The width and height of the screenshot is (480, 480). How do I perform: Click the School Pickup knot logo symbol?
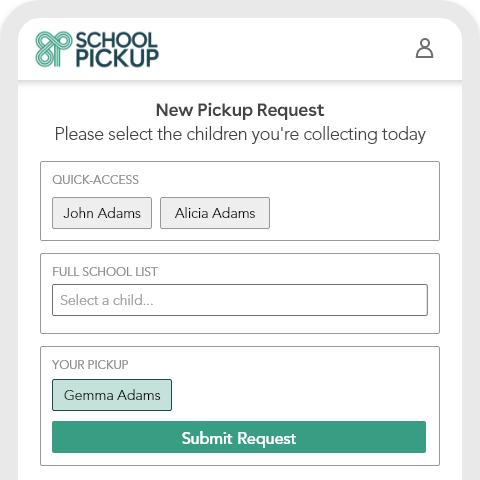tap(54, 49)
